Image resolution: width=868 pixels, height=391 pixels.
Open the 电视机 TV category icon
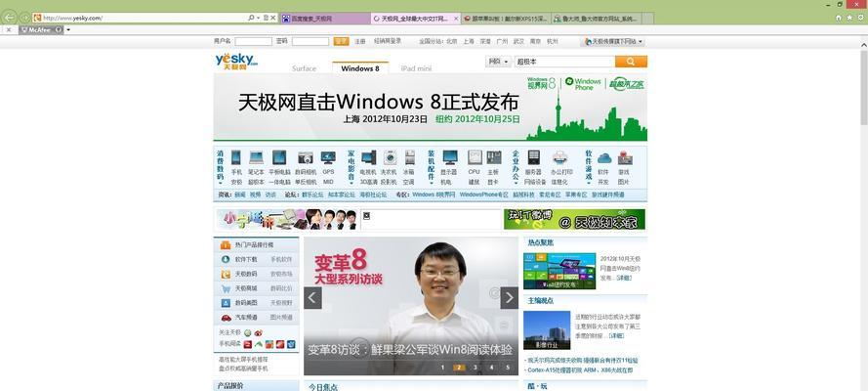click(368, 157)
